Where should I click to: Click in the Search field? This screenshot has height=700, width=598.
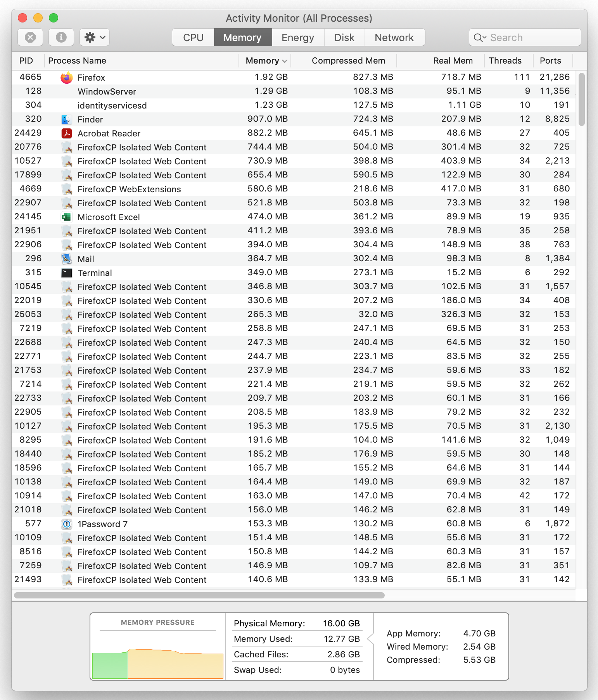coord(525,38)
